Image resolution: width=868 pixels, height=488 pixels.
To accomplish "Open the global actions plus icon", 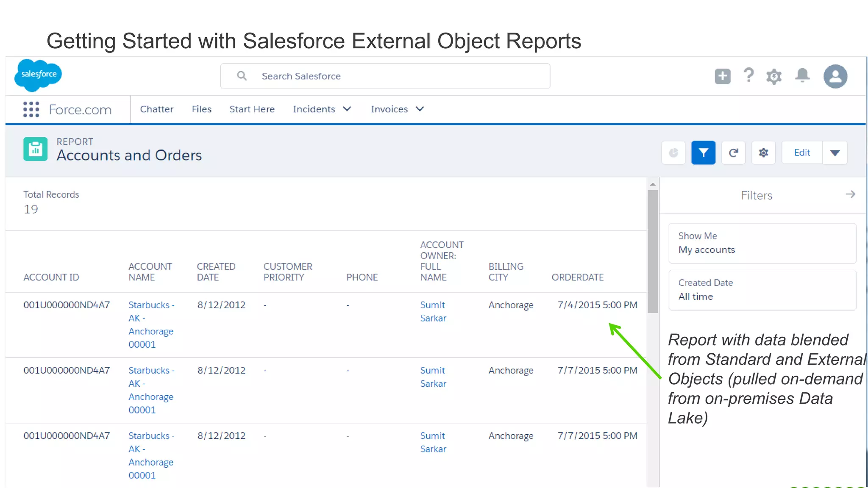I will pos(722,76).
